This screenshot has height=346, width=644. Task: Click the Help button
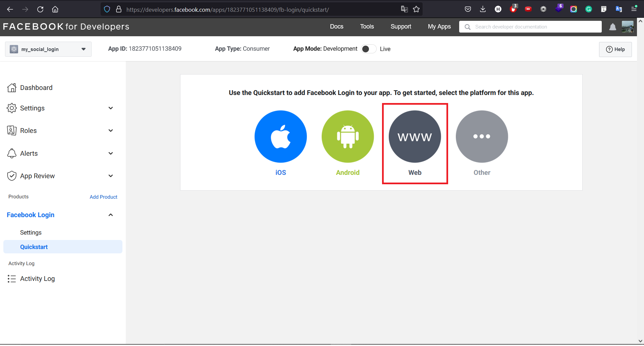(x=615, y=49)
